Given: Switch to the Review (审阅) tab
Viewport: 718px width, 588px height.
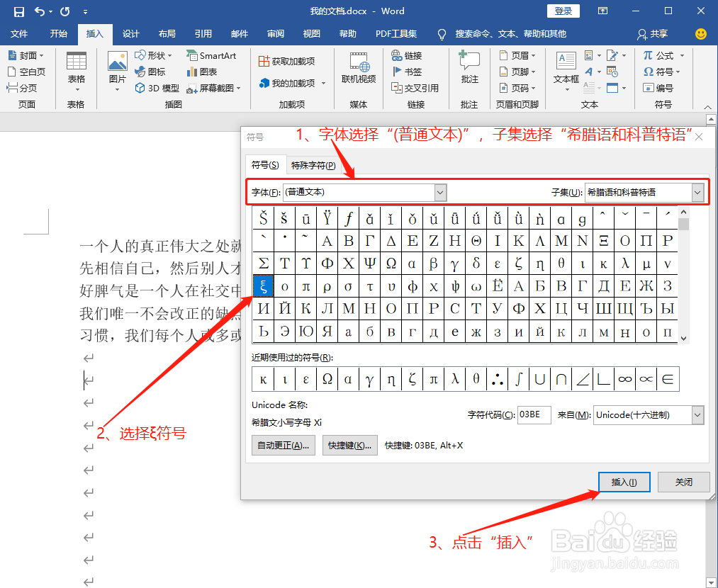Looking at the screenshot, I should (x=276, y=34).
